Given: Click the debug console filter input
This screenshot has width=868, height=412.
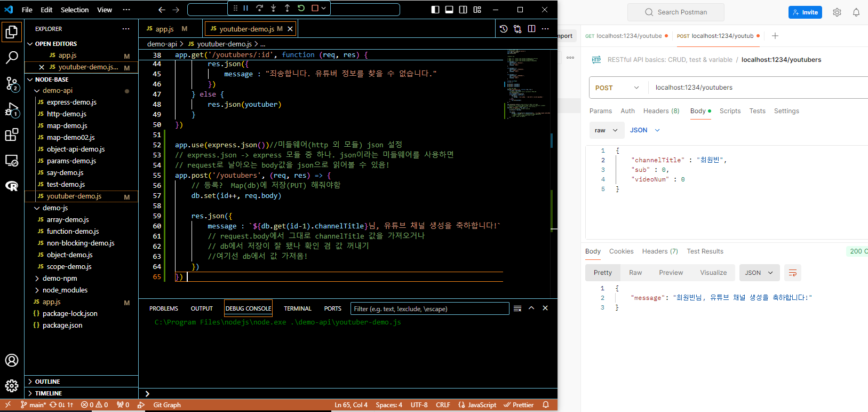Looking at the screenshot, I should coord(429,308).
